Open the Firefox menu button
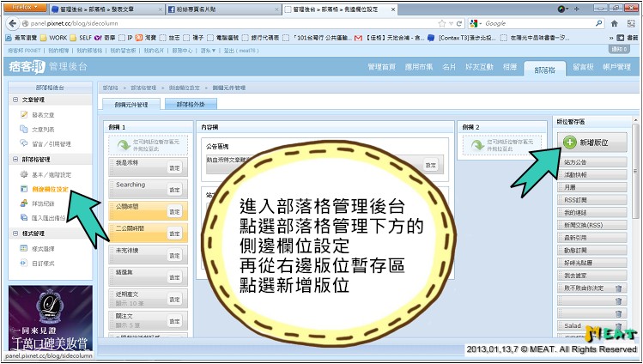The height and width of the screenshot is (364, 643). pos(26,8)
